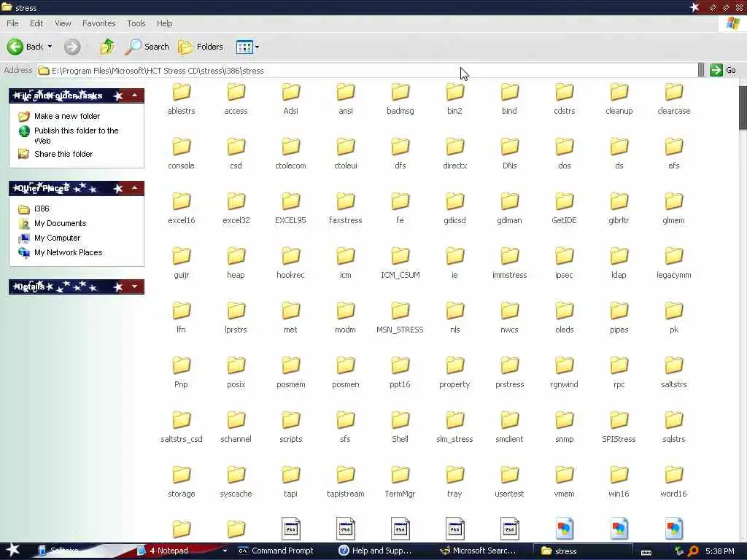Click the address bar path field
Image resolution: width=747 pixels, height=560 pixels.
click(x=367, y=71)
